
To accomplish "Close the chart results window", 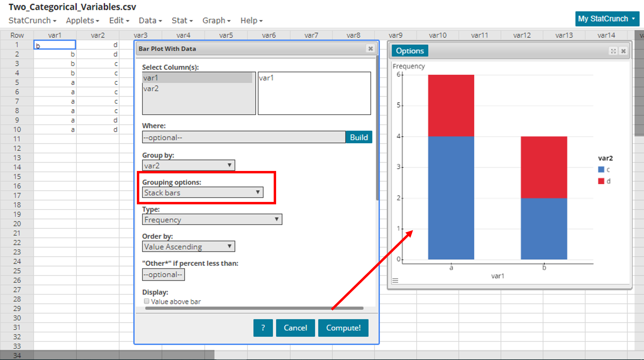I will 623,51.
